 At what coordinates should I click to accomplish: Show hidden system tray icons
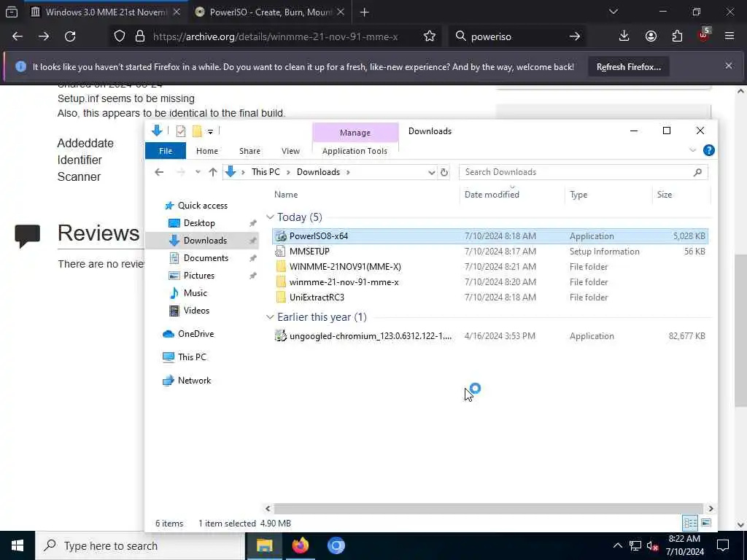coord(617,546)
